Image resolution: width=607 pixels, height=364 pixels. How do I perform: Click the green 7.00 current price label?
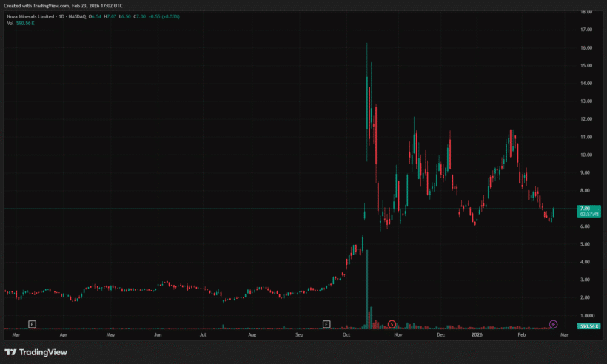(x=585, y=209)
